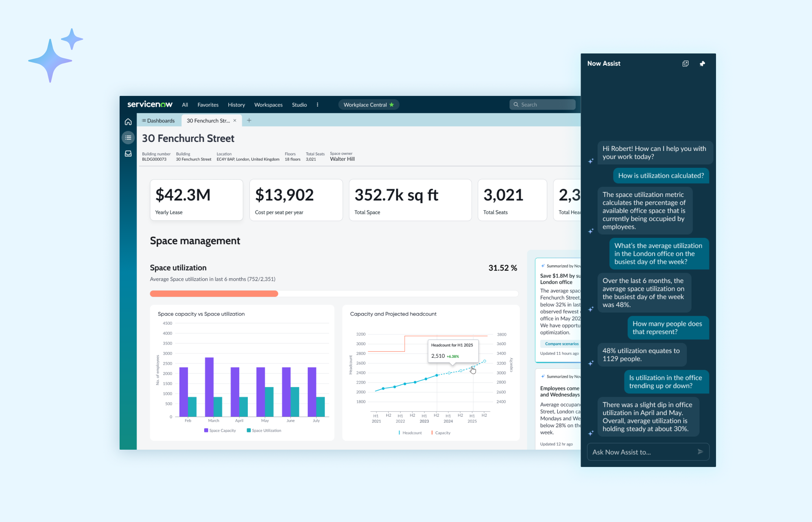Select the Home icon in the left sidebar
This screenshot has width=812, height=522.
[x=128, y=121]
